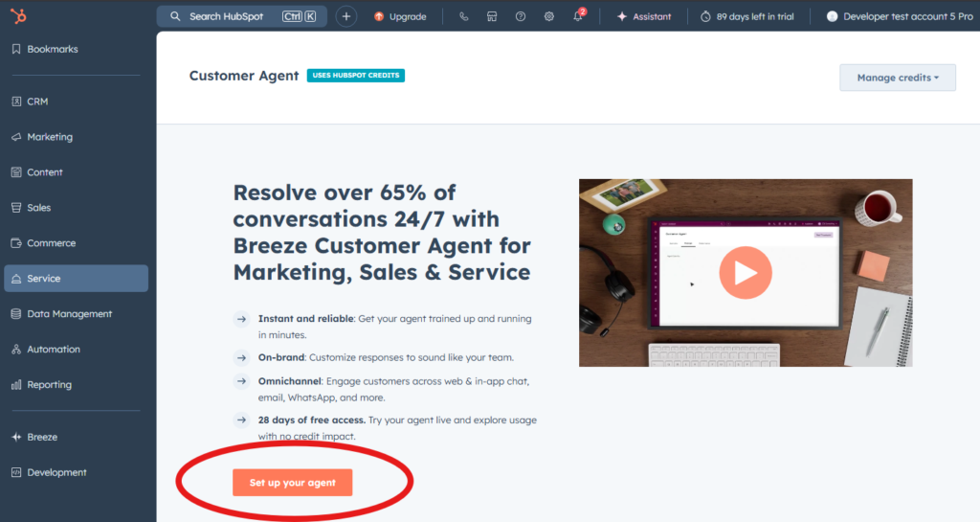Click the HubSpot sprocket logo
This screenshot has height=522, width=980.
[x=18, y=16]
